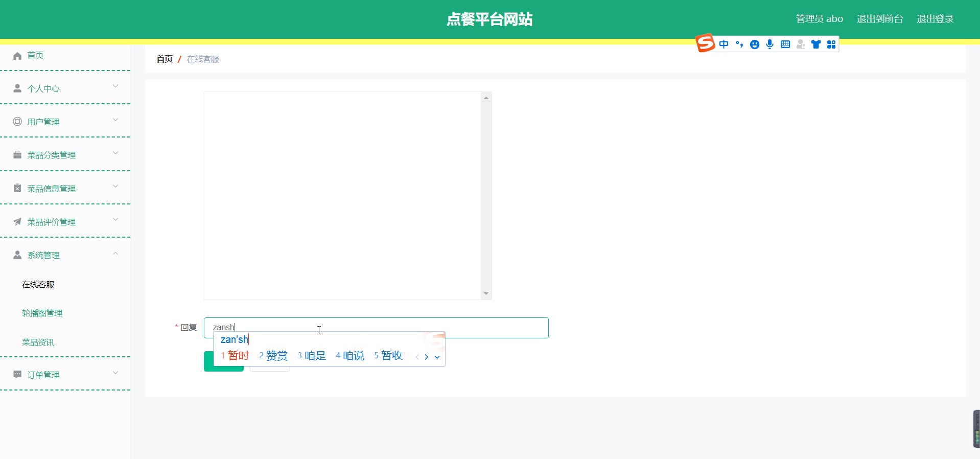This screenshot has width=980, height=459.
Task: Click the paper plane icon for 菜品评价管理
Action: 17,222
